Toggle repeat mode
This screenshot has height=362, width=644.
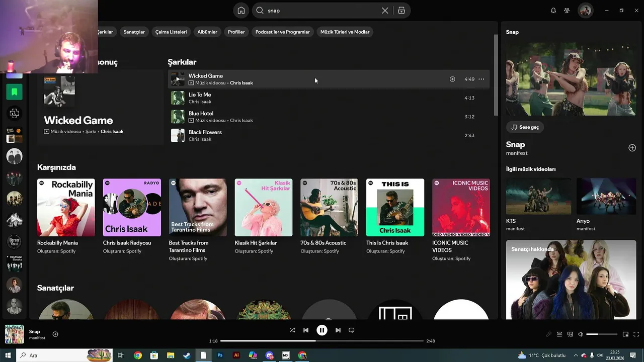352,330
